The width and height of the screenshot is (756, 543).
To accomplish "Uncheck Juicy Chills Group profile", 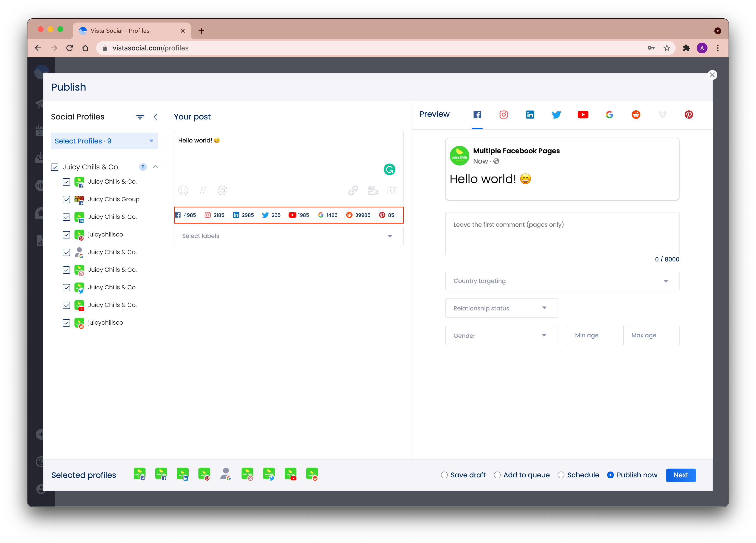I will (x=66, y=200).
